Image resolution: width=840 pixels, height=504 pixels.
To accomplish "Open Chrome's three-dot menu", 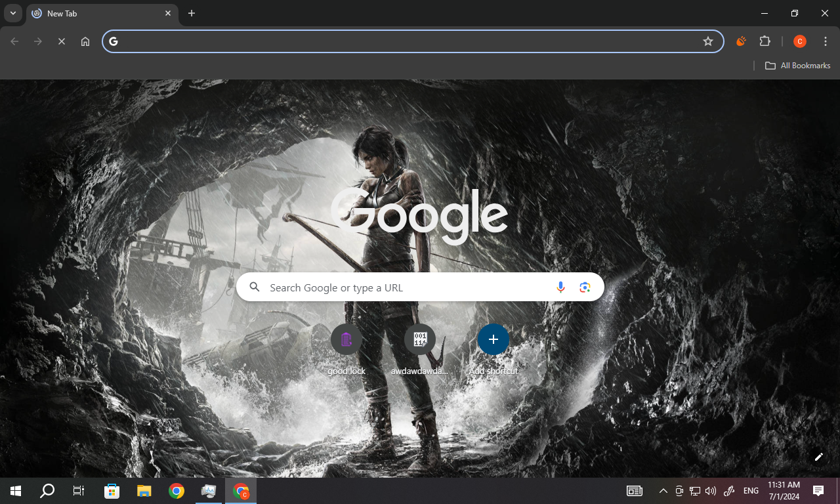I will [826, 41].
